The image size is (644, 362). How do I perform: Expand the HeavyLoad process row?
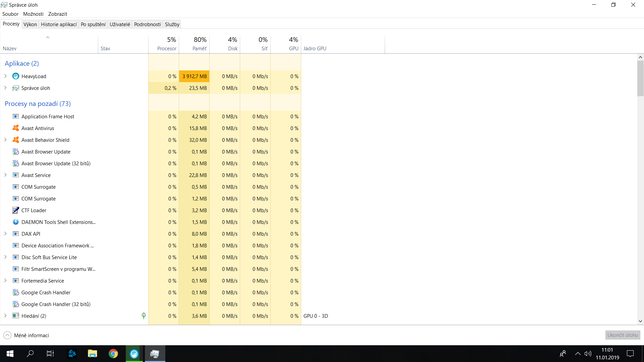point(5,76)
